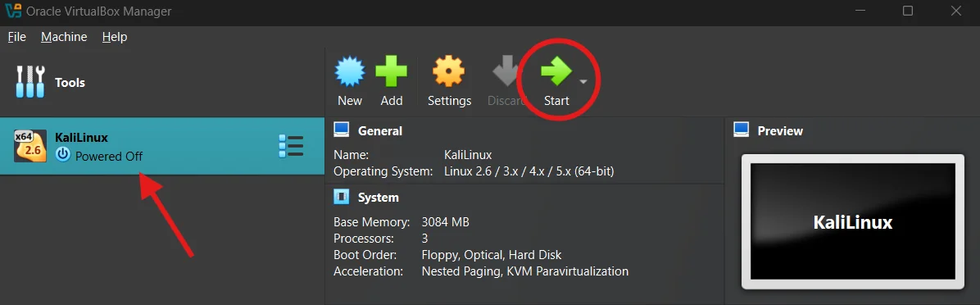
Task: Open the Machine menu
Action: (x=64, y=37)
